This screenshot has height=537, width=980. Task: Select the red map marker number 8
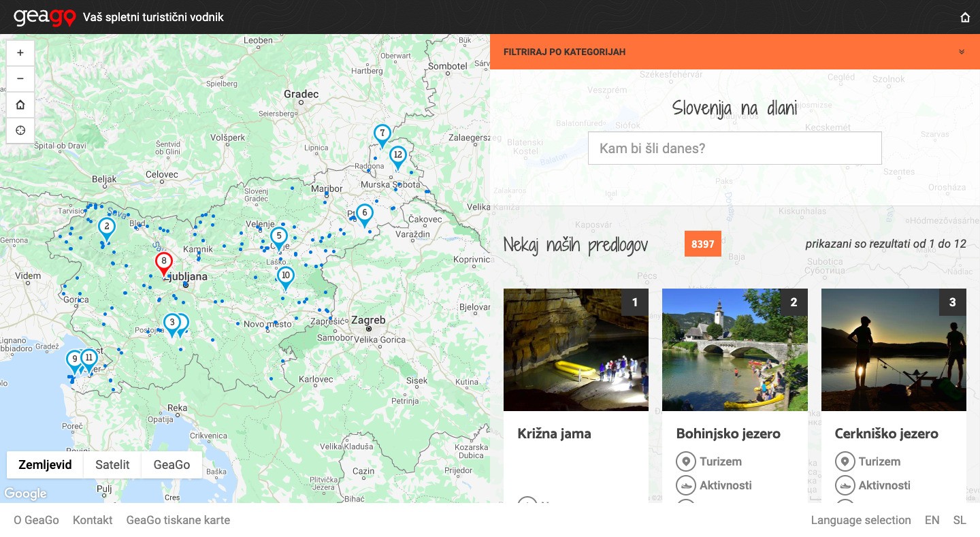pos(163,262)
